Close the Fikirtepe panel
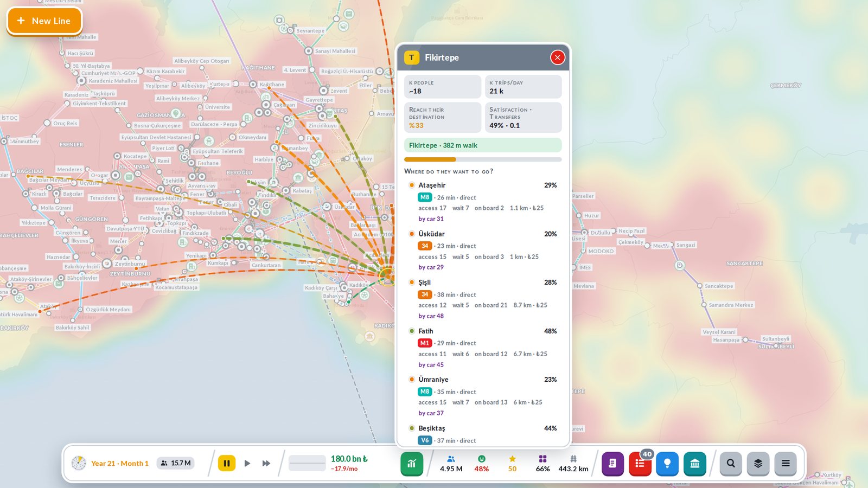This screenshot has height=488, width=868. click(x=557, y=57)
